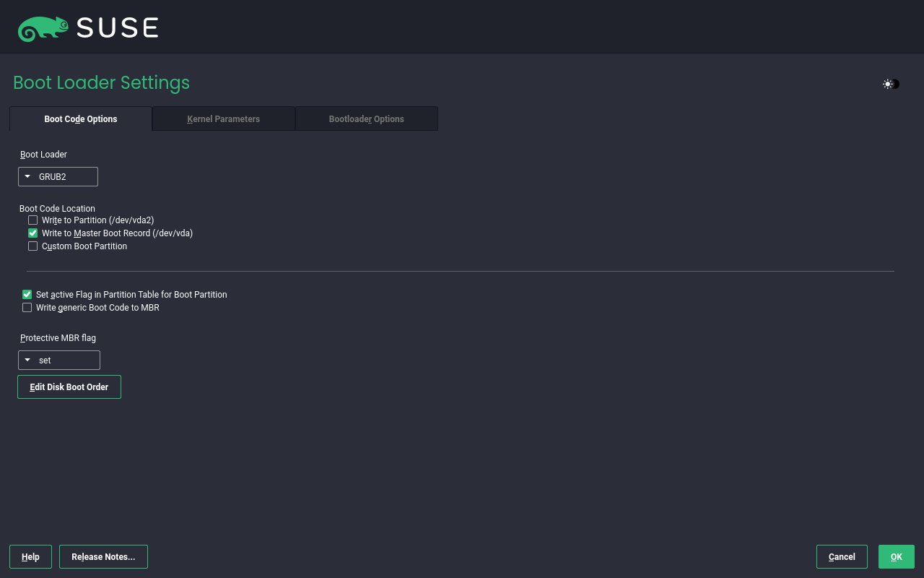Expand the Protective MBR flag dropdown
The height and width of the screenshot is (578, 924).
point(58,361)
